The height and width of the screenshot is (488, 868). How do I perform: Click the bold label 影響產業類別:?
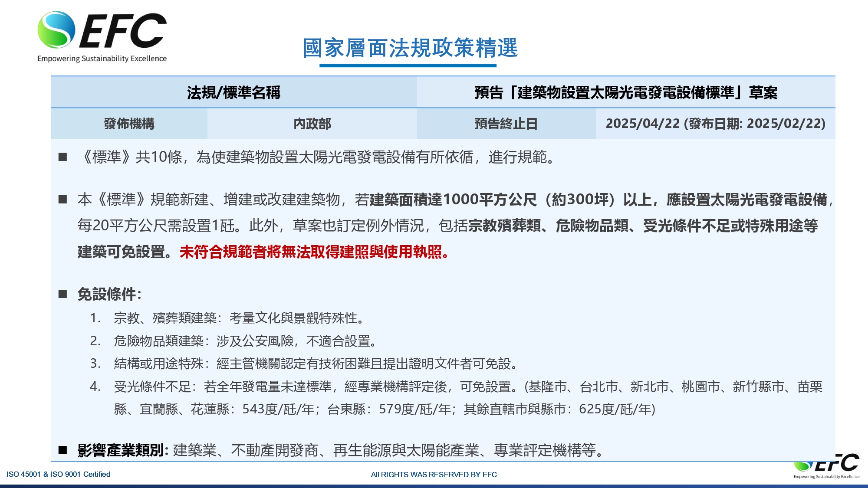point(123,450)
